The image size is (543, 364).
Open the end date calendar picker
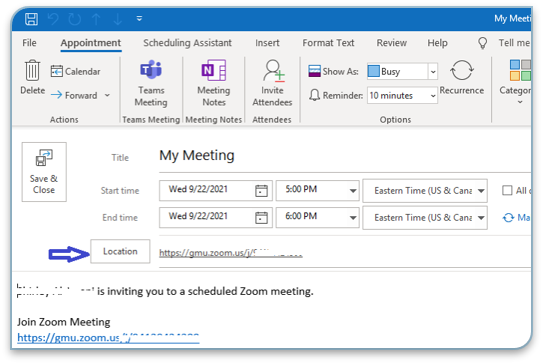click(261, 217)
